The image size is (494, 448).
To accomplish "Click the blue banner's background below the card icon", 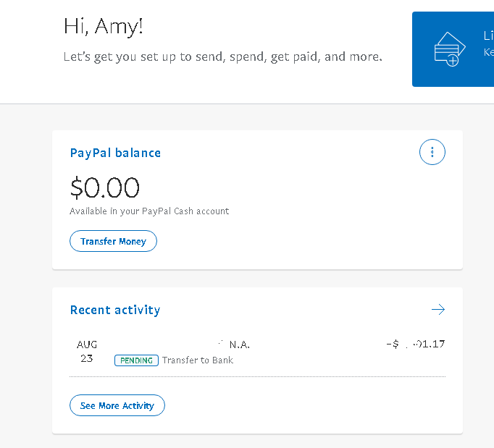I will [x=449, y=78].
